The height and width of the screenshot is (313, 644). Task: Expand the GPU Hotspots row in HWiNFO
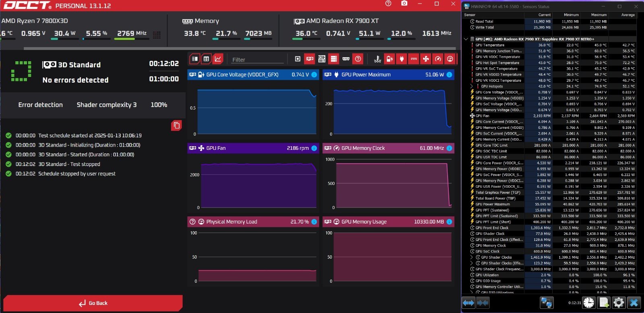click(472, 86)
